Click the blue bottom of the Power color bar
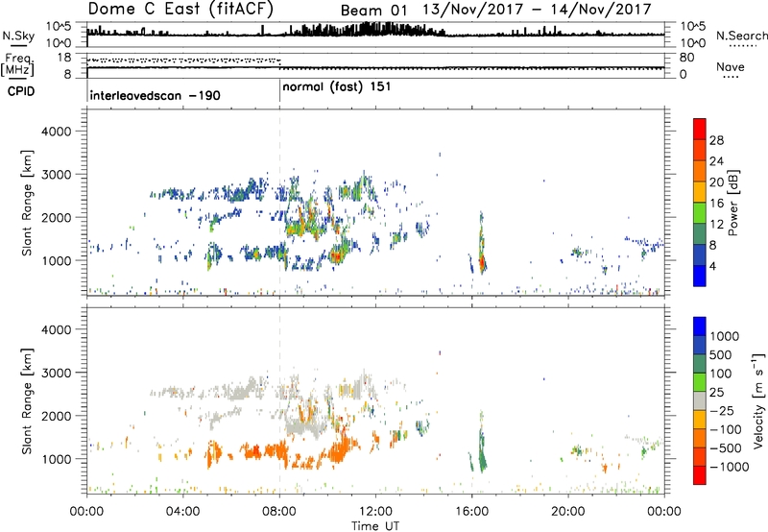 click(x=700, y=276)
